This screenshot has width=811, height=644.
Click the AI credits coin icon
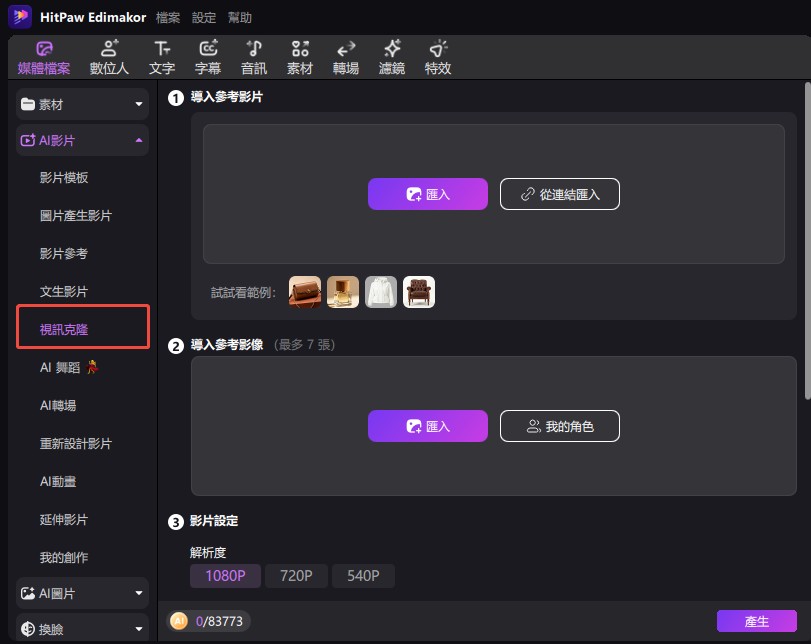pos(179,621)
